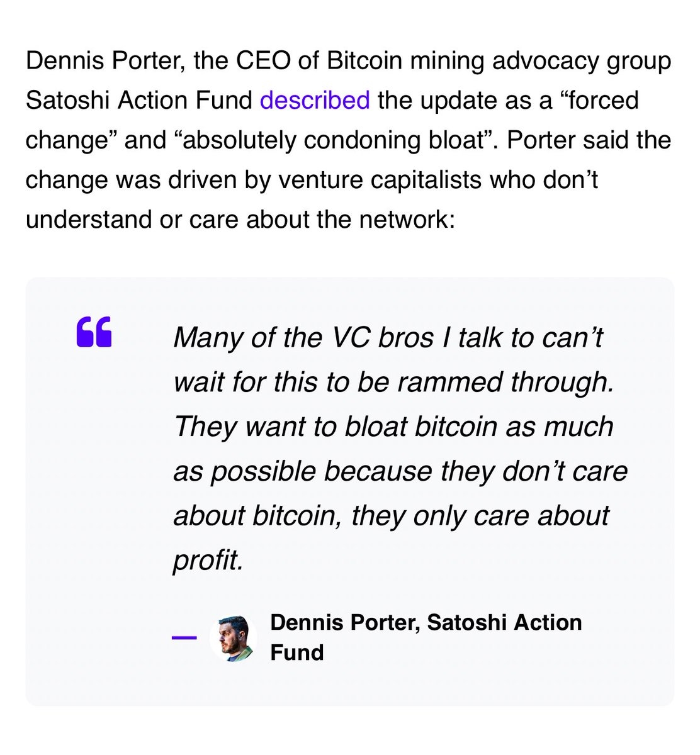This screenshot has width=700, height=755.
Task: Click the purple quotation mark icon
Action: click(94, 332)
